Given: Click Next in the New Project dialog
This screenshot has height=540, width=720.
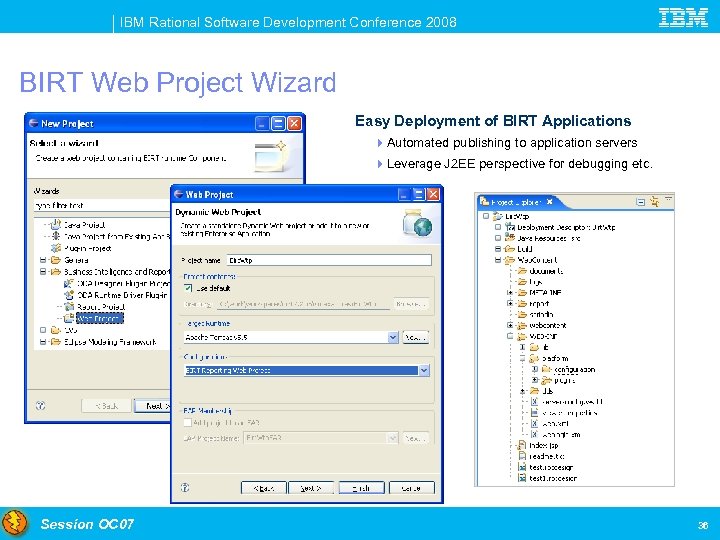Looking at the screenshot, I should pos(153,406).
